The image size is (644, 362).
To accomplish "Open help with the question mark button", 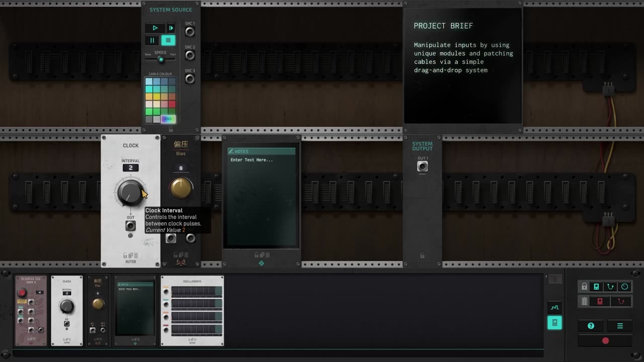I will (x=591, y=326).
